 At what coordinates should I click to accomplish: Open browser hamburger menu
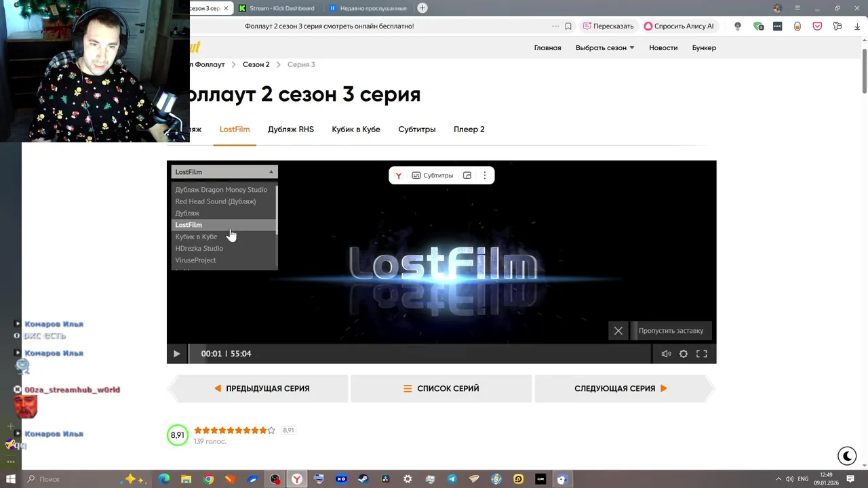pyautogui.click(x=797, y=8)
